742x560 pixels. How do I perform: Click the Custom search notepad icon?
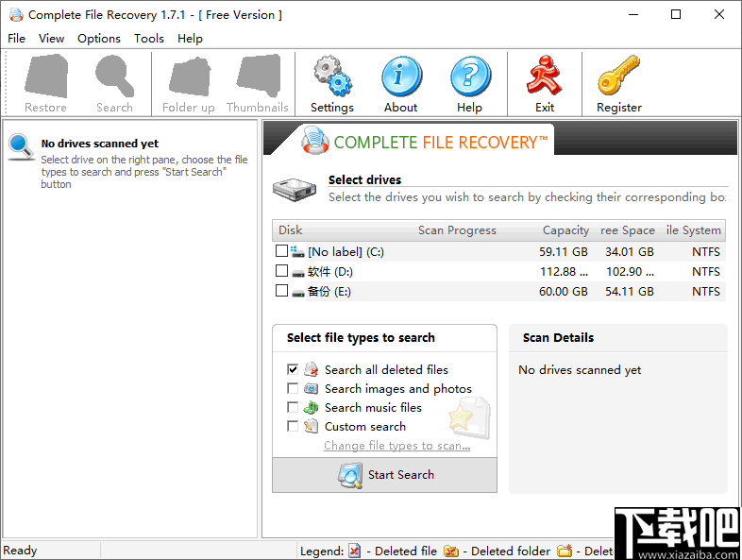311,426
